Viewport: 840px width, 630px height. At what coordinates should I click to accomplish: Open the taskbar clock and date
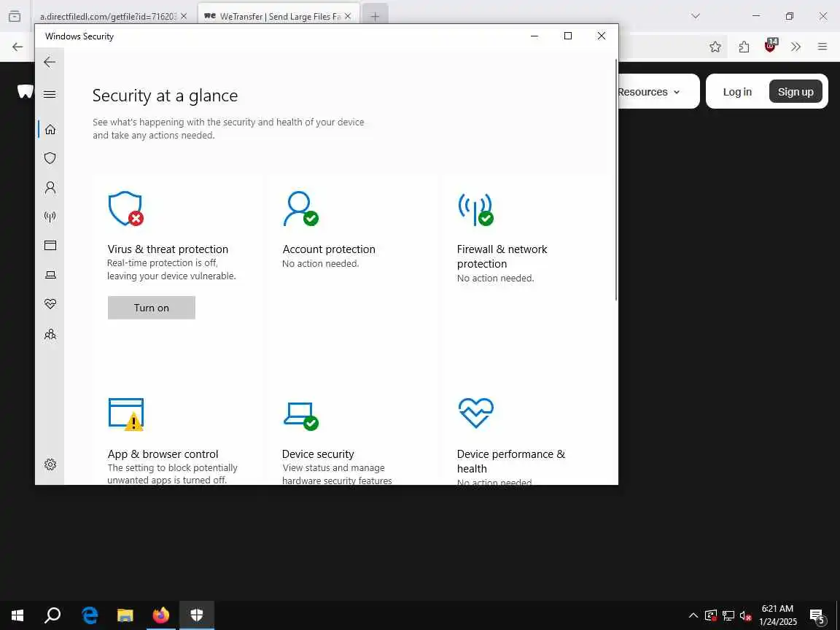pyautogui.click(x=778, y=615)
